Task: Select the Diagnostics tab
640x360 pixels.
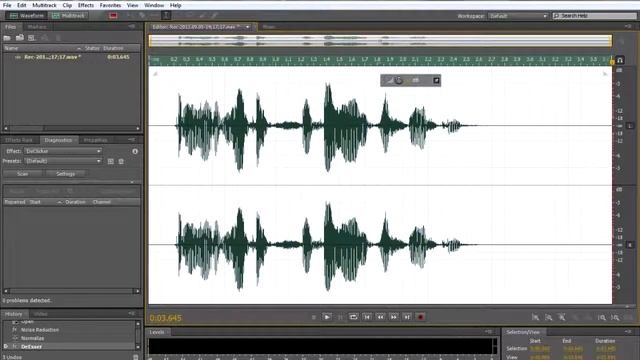Action: [58, 140]
